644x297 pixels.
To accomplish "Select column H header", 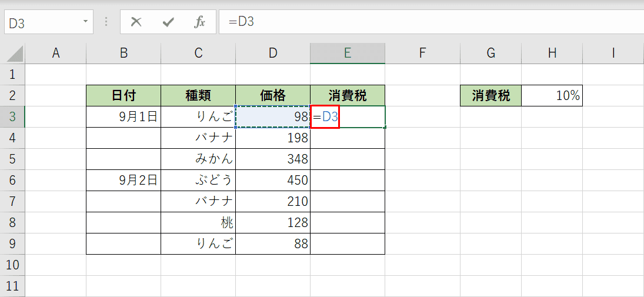I will (552, 54).
